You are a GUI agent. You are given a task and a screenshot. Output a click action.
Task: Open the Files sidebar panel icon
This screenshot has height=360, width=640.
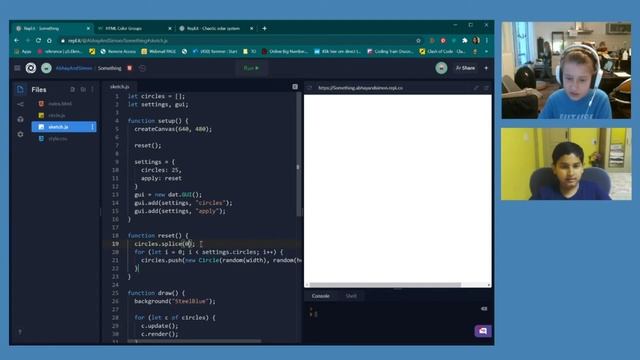(x=20, y=89)
